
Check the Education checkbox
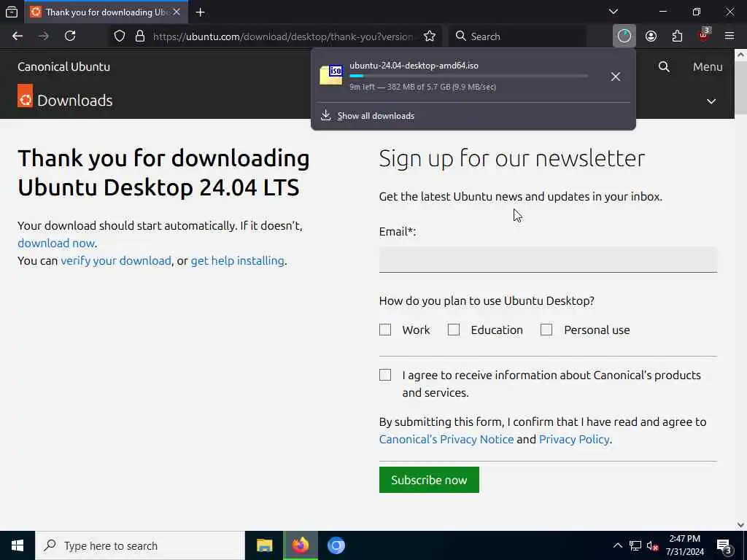(454, 330)
